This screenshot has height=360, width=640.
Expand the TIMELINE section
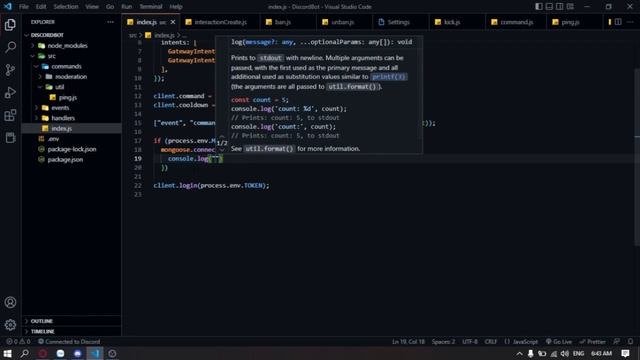(x=71, y=331)
